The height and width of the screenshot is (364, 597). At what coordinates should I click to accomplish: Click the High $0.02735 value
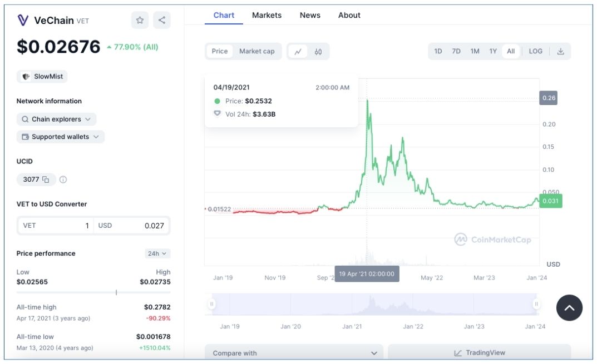click(x=155, y=282)
